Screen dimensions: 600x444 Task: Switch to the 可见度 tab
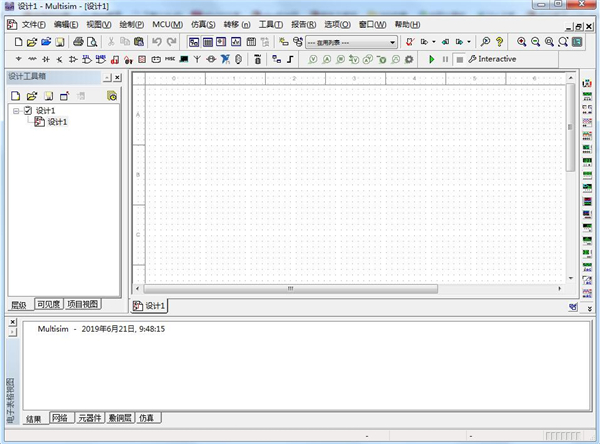[x=48, y=304]
